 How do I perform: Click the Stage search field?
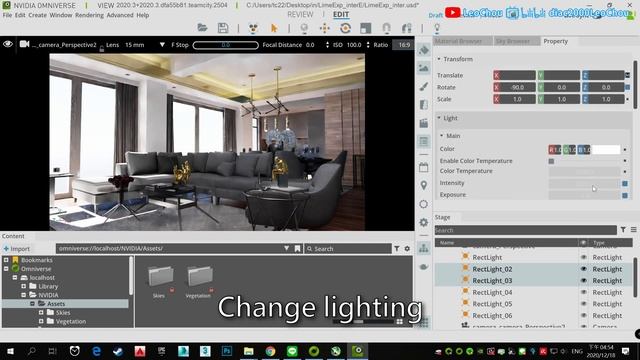coord(525,230)
